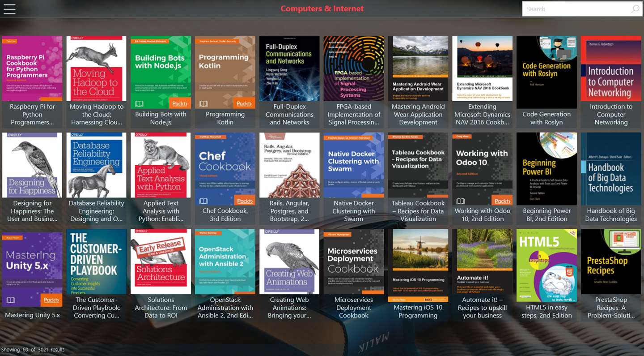The height and width of the screenshot is (356, 644).
Task: Open Building Bots with Node.js cover
Action: (x=161, y=72)
